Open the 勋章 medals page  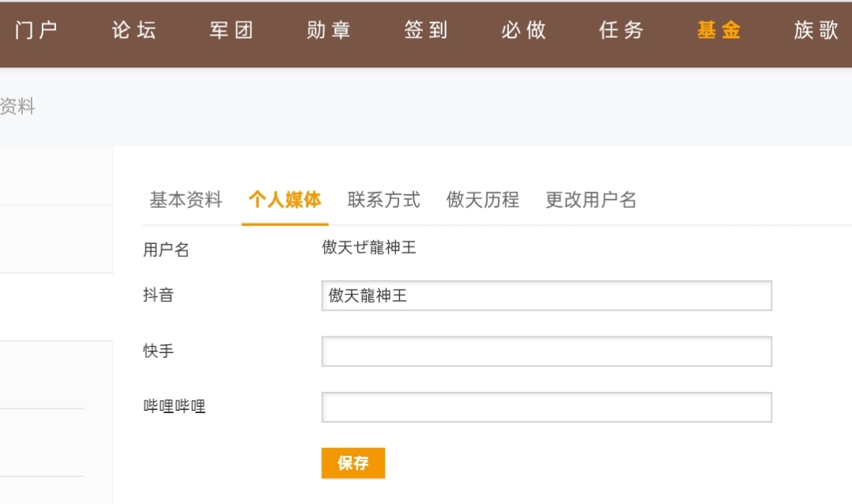tap(329, 31)
